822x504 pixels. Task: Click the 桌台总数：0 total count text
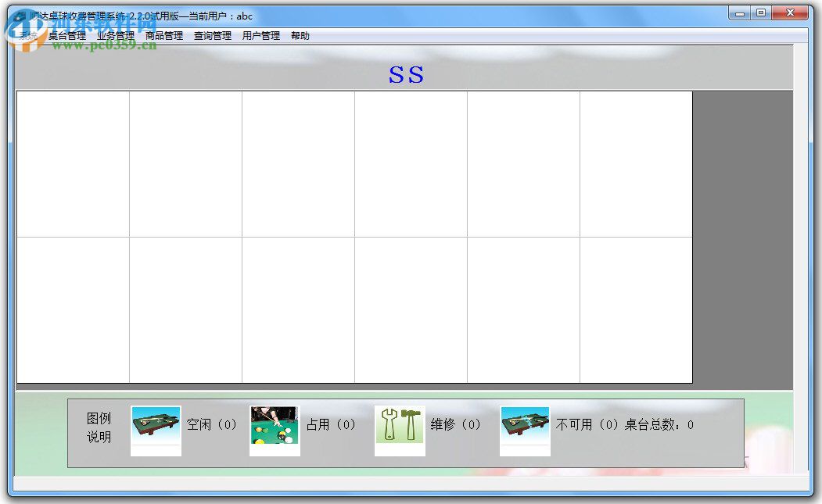click(x=659, y=424)
